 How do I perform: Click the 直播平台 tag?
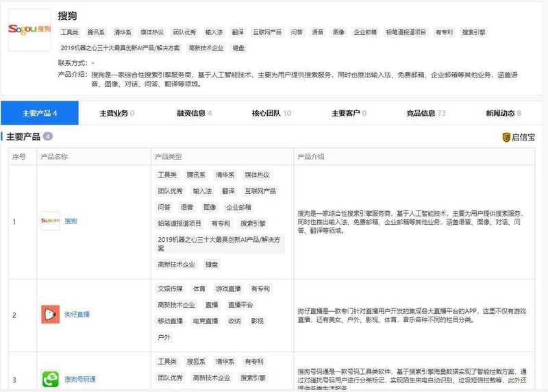click(x=240, y=305)
